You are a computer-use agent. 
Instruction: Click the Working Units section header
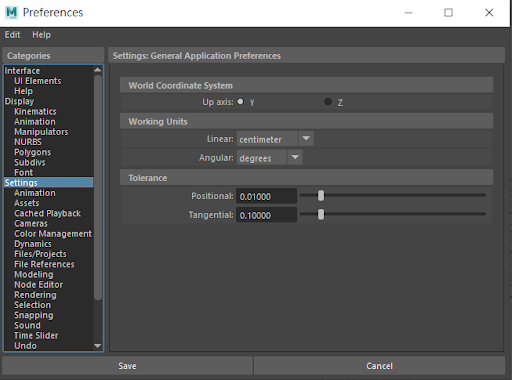[x=306, y=121]
